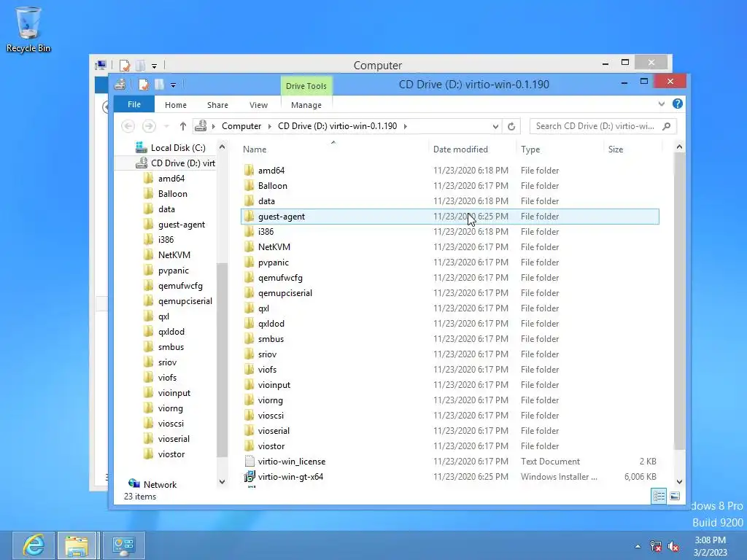747x560 pixels.
Task: Click CD Drive (D:) breadcrumb segment
Action: click(x=337, y=126)
